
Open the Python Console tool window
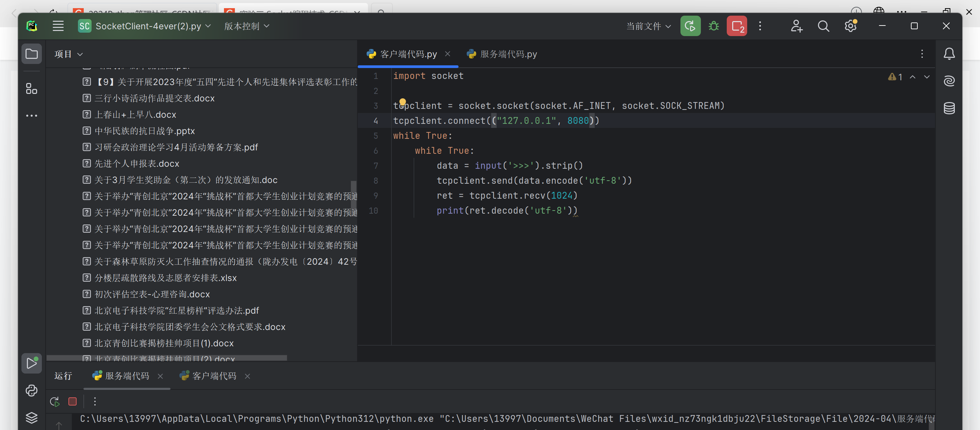[32, 391]
